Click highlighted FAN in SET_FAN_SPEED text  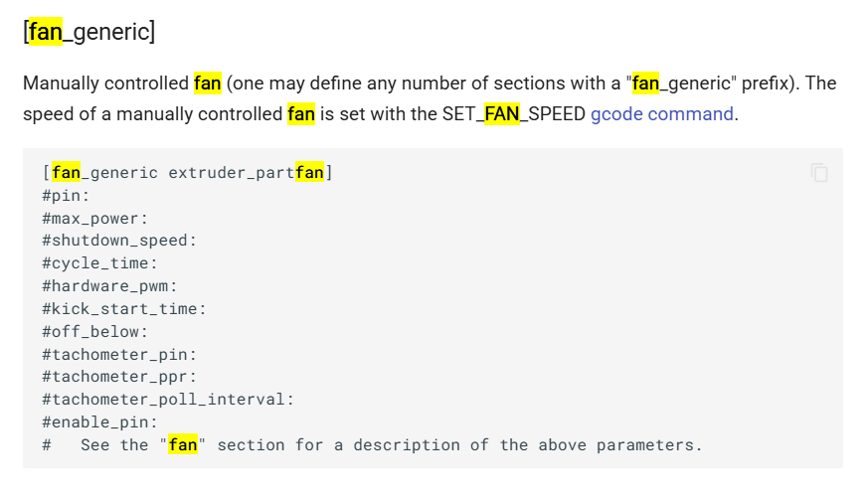501,114
